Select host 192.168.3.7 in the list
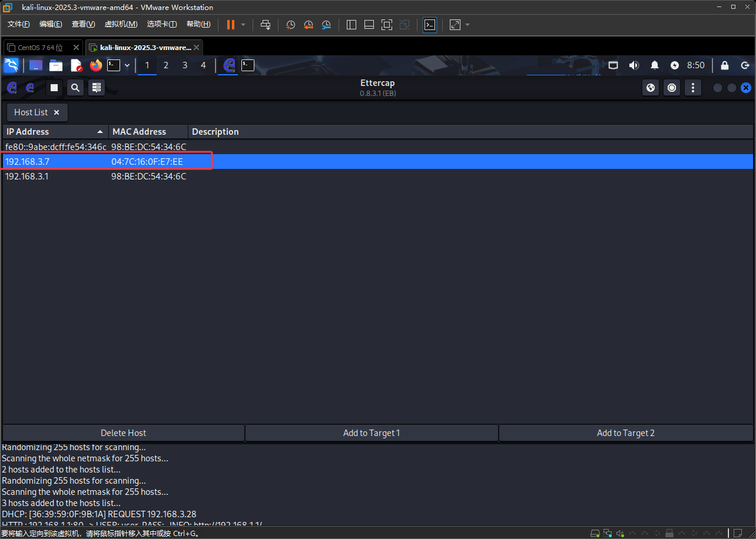This screenshot has width=756, height=539. tap(377, 161)
